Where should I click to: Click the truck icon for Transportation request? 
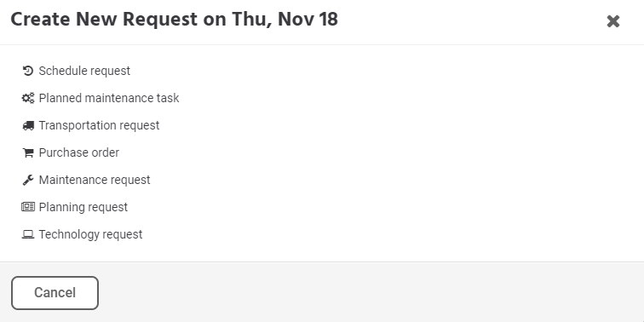(28, 126)
